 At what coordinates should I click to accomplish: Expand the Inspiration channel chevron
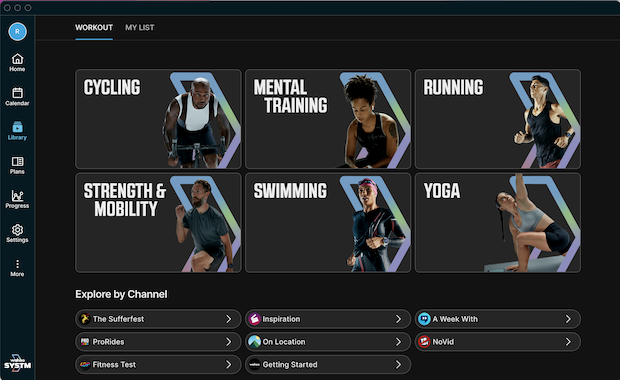pos(398,319)
